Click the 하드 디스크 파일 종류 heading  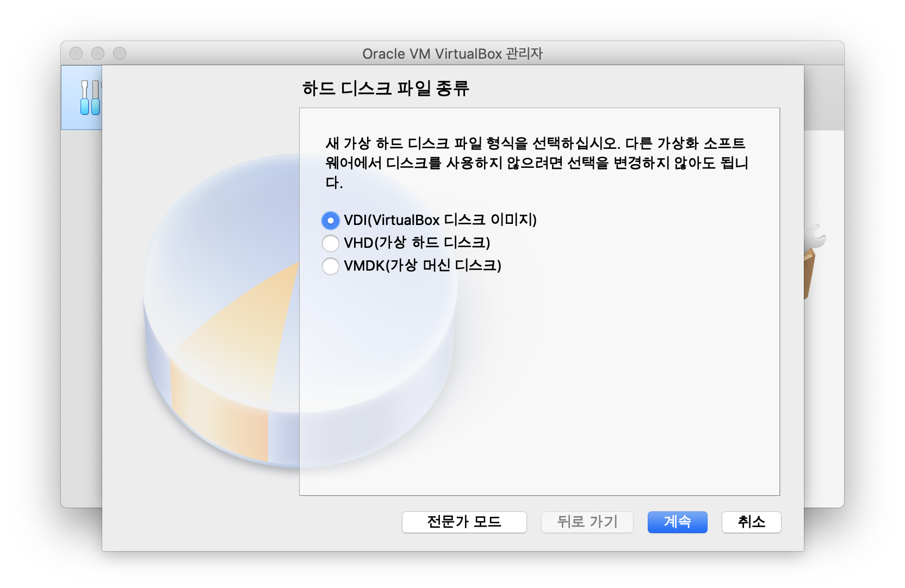point(386,88)
